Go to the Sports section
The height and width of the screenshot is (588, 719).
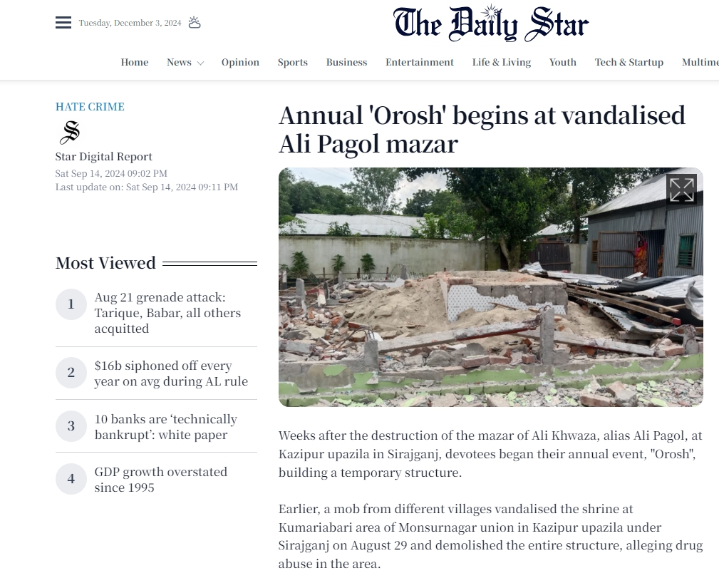[293, 63]
